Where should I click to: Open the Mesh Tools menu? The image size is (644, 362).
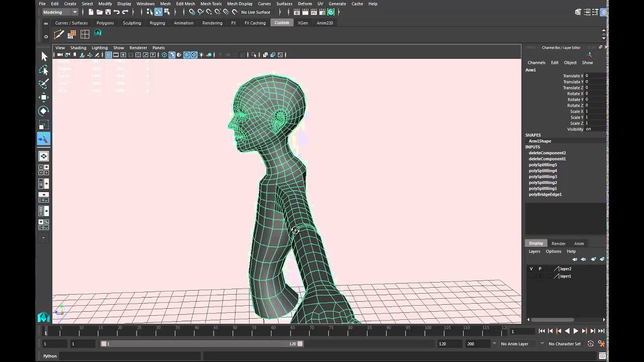pyautogui.click(x=211, y=4)
